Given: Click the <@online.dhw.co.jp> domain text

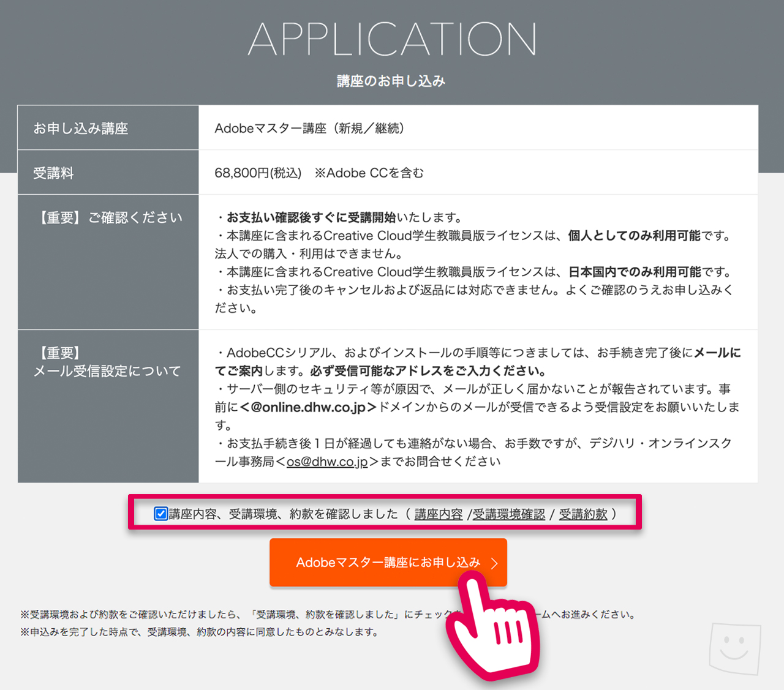Looking at the screenshot, I should [308, 407].
